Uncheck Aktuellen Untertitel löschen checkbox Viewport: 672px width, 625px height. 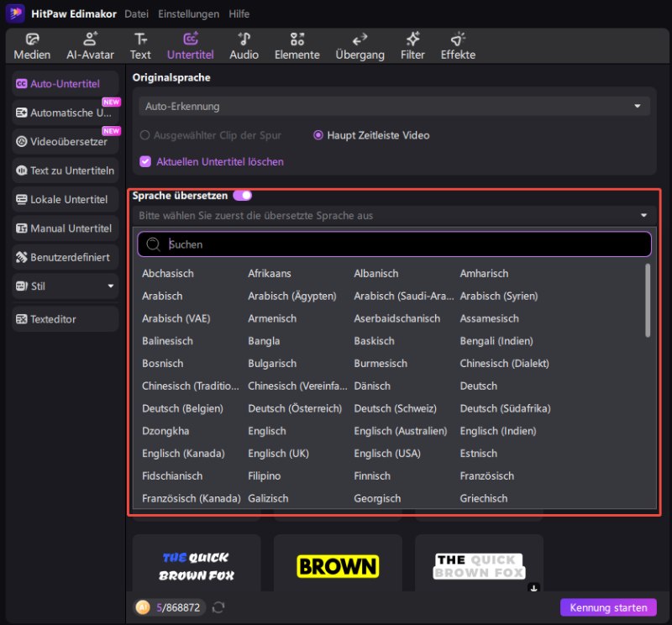[x=145, y=161]
